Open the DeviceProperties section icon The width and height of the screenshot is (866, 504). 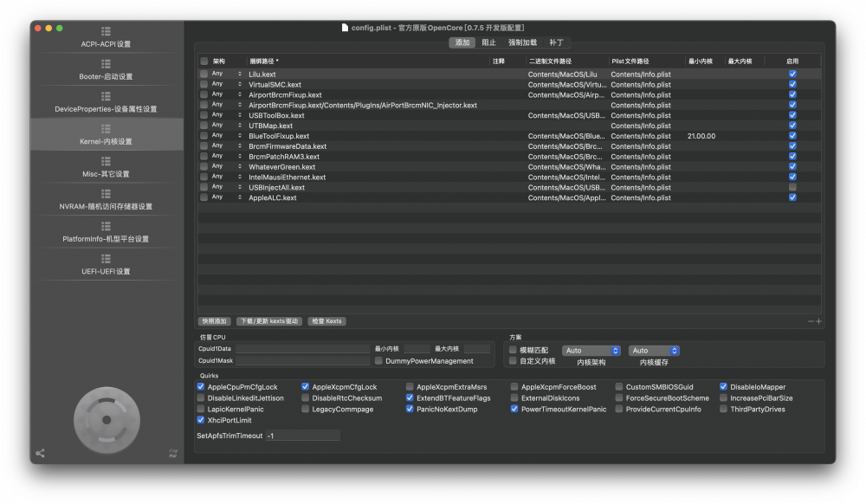click(106, 96)
